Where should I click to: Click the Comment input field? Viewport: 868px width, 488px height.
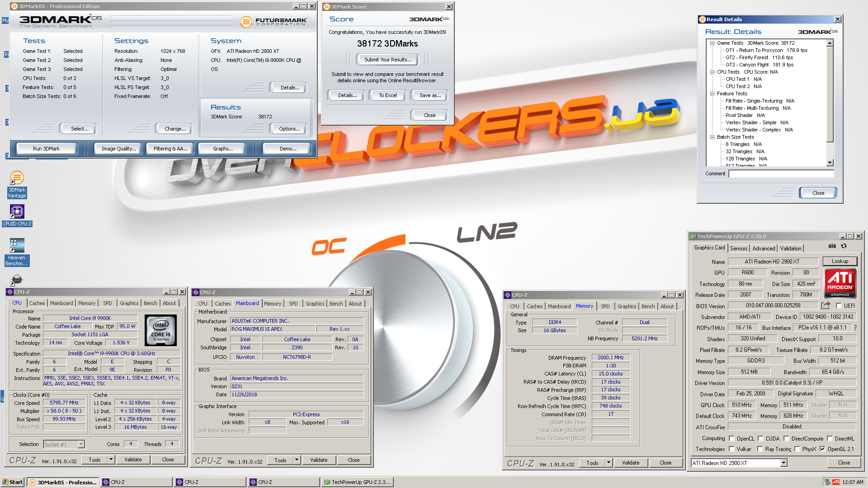[x=781, y=174]
